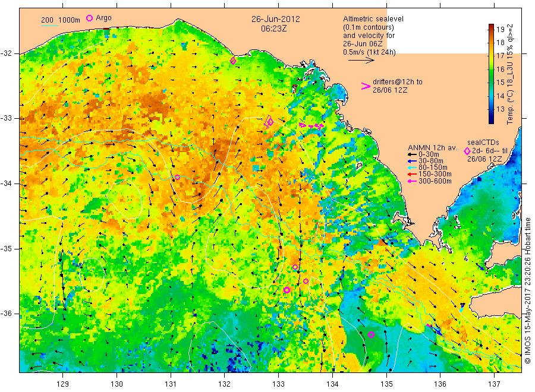535x392 pixels.
Task: Click the 137 longitude axis label
Action: (494, 384)
